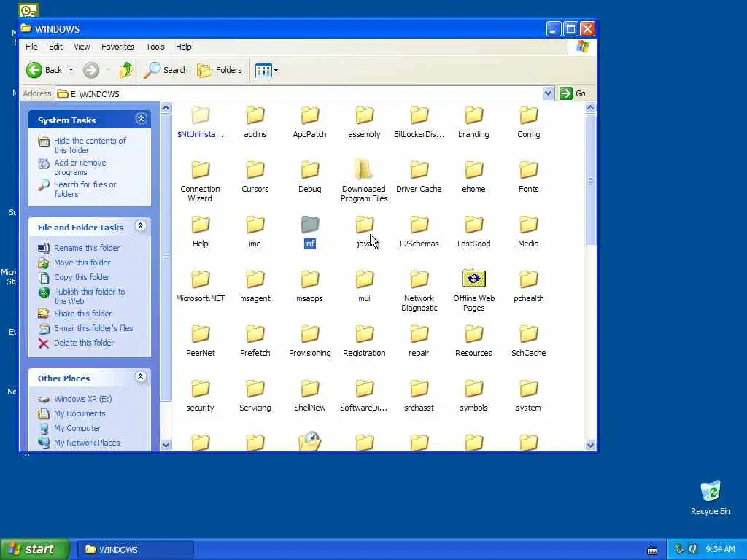
Task: Click E-mail this folder's files
Action: [86, 328]
